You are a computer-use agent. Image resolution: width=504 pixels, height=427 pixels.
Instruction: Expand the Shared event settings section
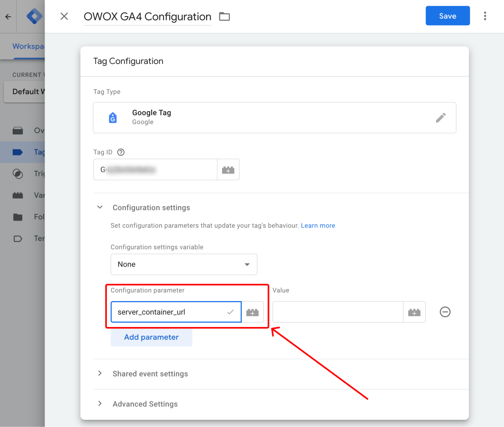[100, 373]
